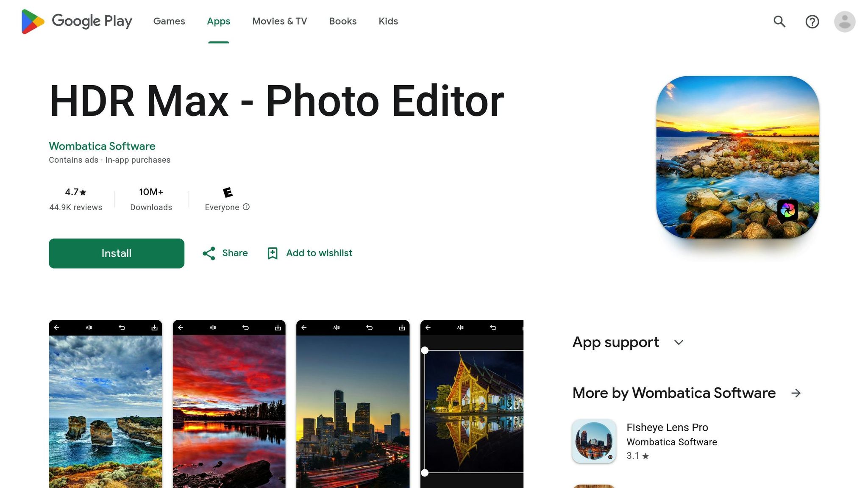Click Wombatica Software under Fisheye Lens Pro

point(672,442)
